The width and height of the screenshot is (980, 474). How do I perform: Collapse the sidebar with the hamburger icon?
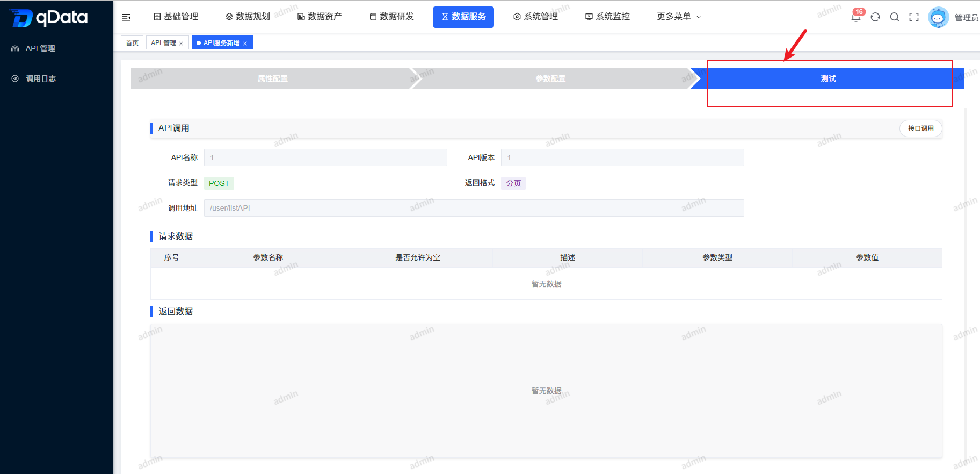pos(126,18)
